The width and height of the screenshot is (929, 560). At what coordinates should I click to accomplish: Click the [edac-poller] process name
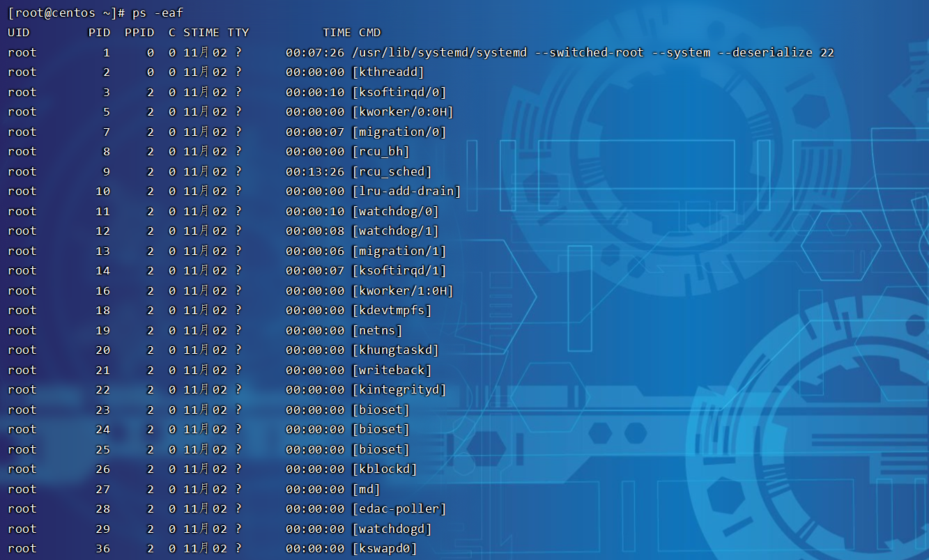tap(399, 508)
